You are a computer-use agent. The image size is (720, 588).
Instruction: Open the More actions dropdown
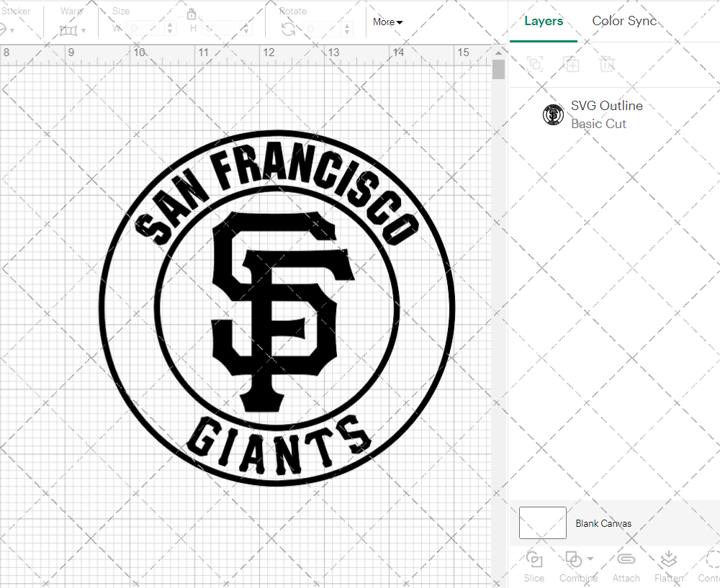tap(387, 22)
